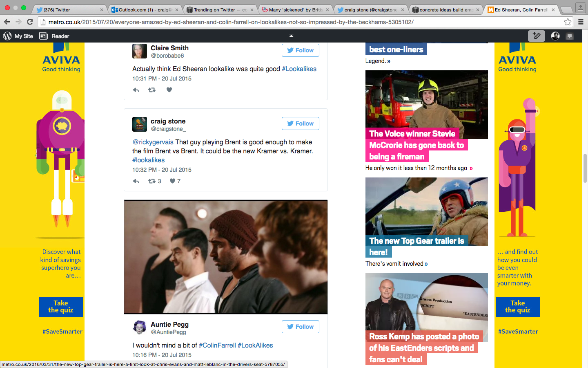This screenshot has height=368, width=588.
Task: Click #SaveSmarter in right ad
Action: (518, 332)
